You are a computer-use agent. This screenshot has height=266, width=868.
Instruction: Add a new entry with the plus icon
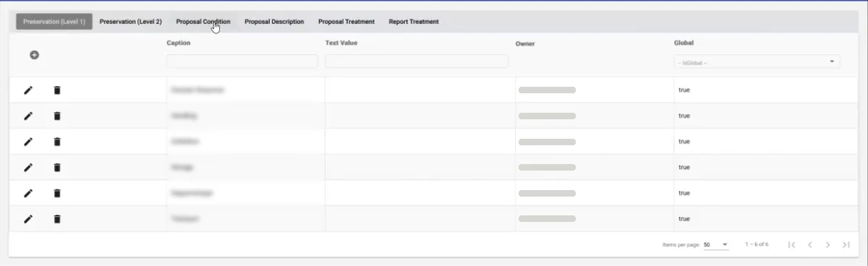click(x=34, y=55)
